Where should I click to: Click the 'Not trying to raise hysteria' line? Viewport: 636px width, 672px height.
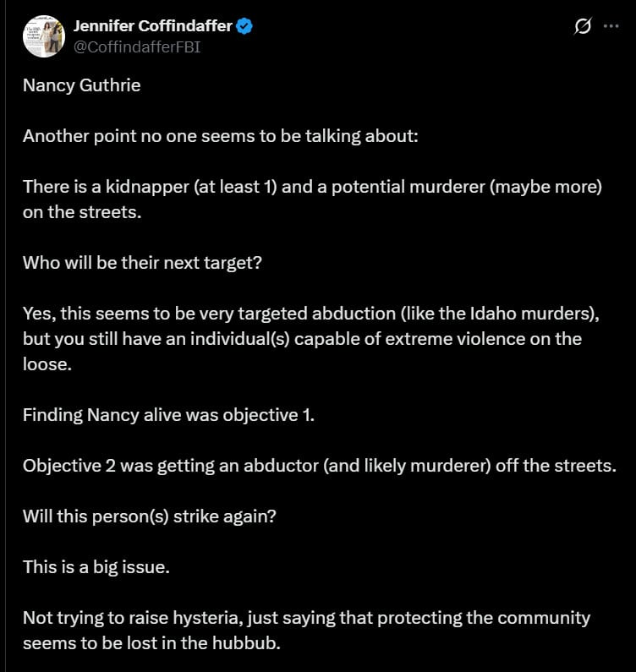click(306, 618)
